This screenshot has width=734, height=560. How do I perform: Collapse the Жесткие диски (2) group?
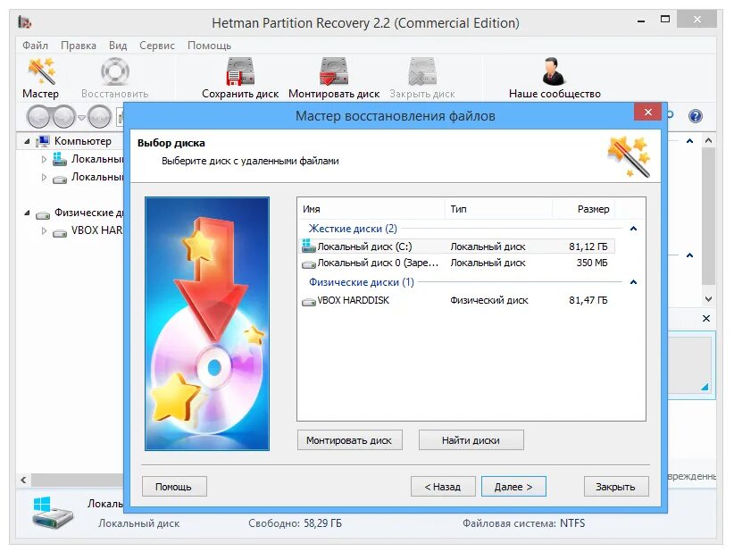tap(633, 229)
